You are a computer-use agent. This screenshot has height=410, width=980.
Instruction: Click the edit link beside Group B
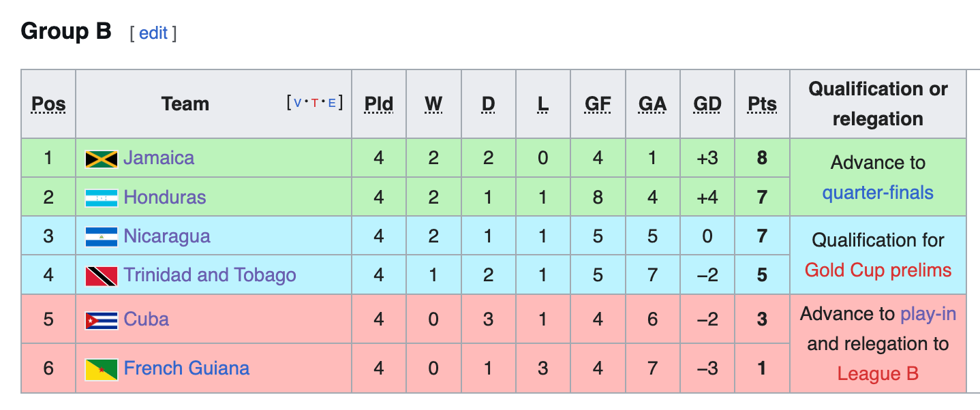153,33
